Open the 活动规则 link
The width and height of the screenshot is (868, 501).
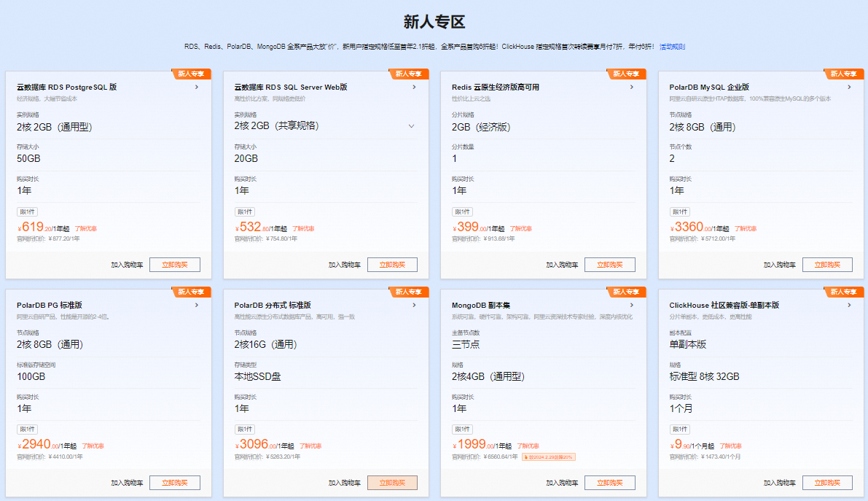click(x=672, y=47)
